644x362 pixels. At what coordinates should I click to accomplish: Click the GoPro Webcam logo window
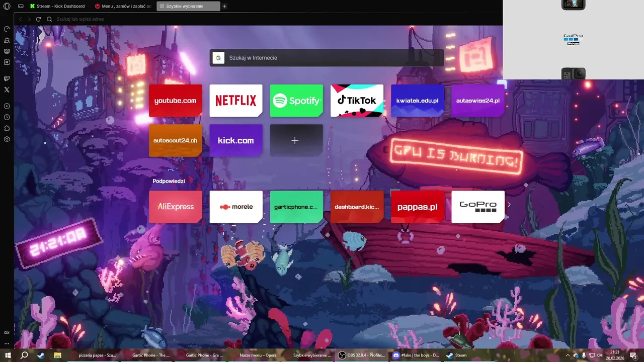pos(573,39)
